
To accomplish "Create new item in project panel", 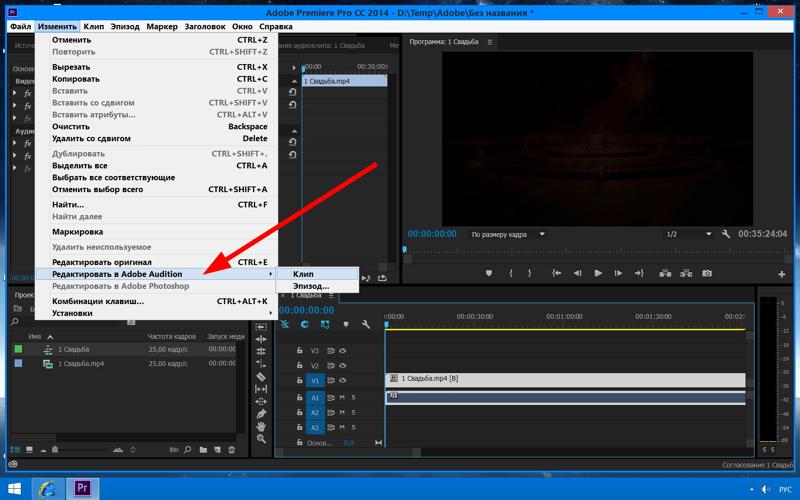I will [217, 449].
